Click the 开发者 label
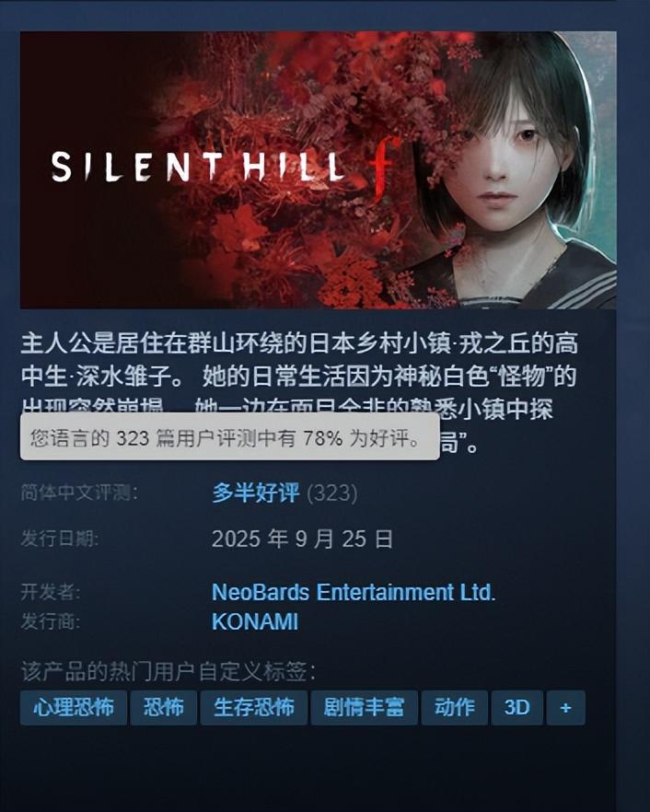 click(51, 592)
